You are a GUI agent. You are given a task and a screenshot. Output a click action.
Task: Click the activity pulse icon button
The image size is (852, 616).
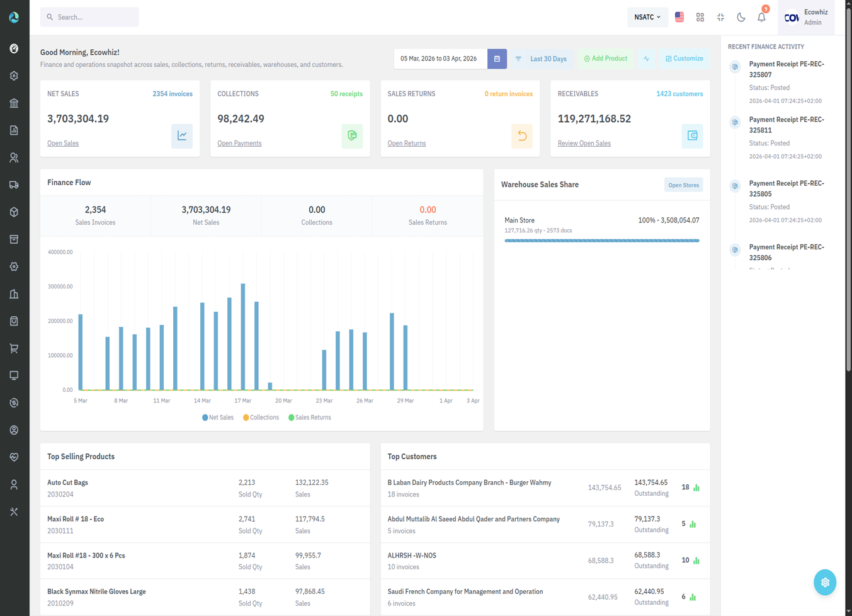[646, 59]
